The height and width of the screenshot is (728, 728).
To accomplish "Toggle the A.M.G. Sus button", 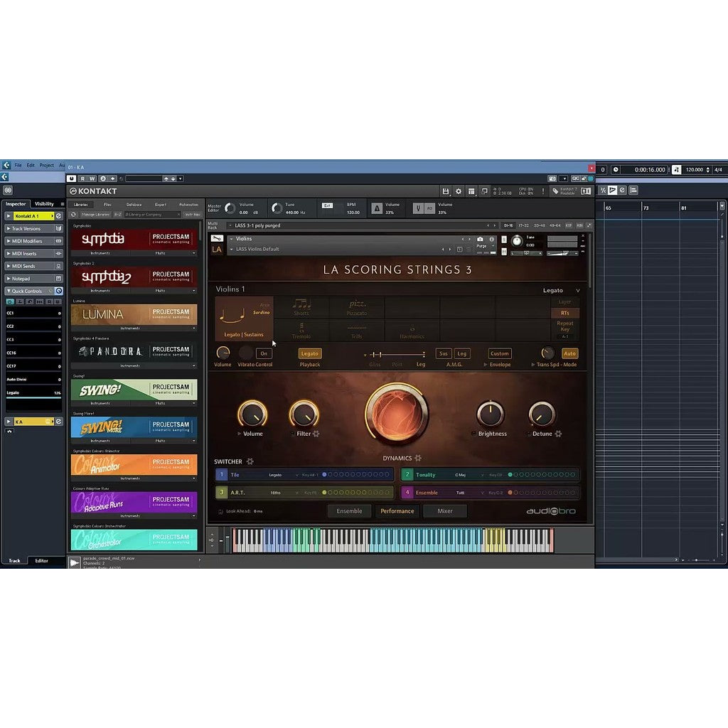I will (444, 353).
